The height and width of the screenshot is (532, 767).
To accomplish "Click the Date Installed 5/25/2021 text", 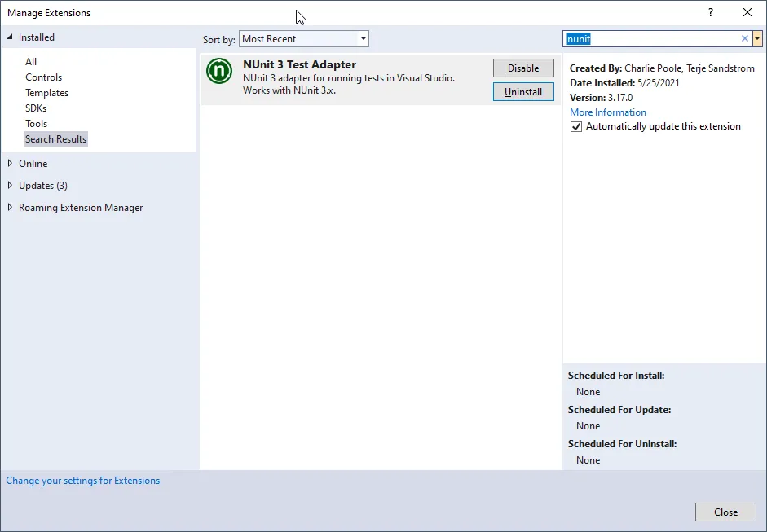I will tap(624, 82).
